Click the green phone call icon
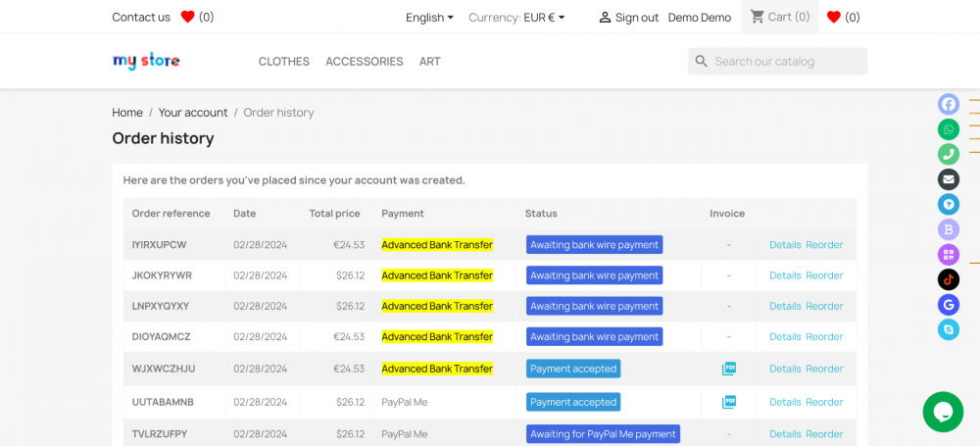Image resolution: width=980 pixels, height=446 pixels. [948, 154]
